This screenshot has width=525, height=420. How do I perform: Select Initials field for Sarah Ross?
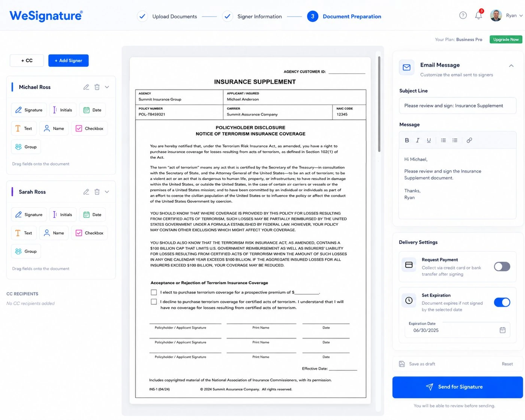coord(63,214)
